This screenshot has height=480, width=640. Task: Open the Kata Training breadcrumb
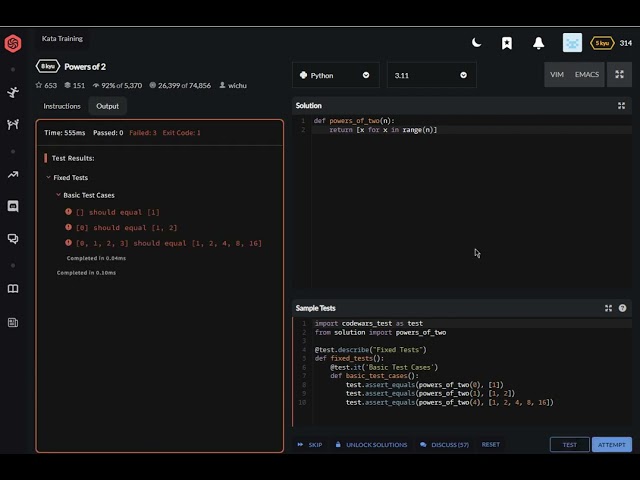[x=62, y=38]
